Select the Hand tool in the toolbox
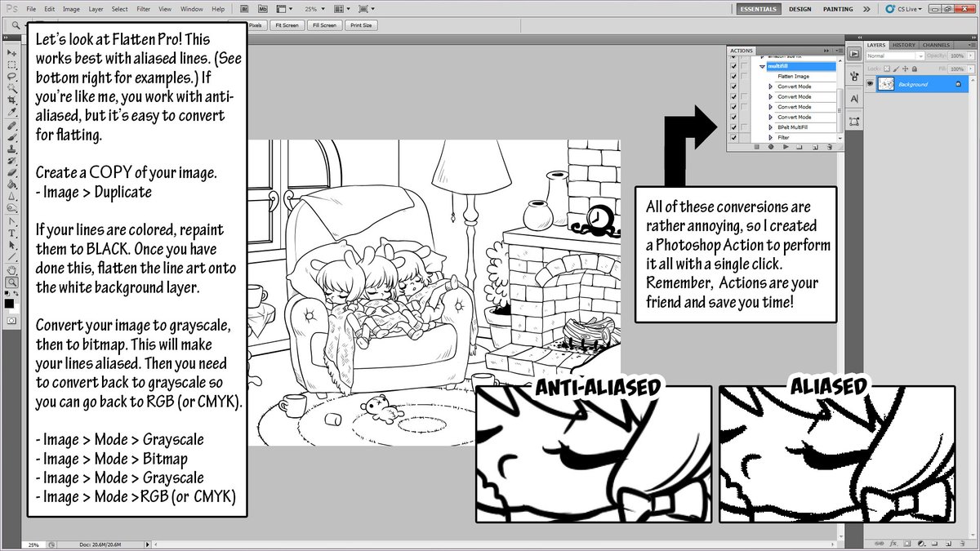 click(x=12, y=270)
